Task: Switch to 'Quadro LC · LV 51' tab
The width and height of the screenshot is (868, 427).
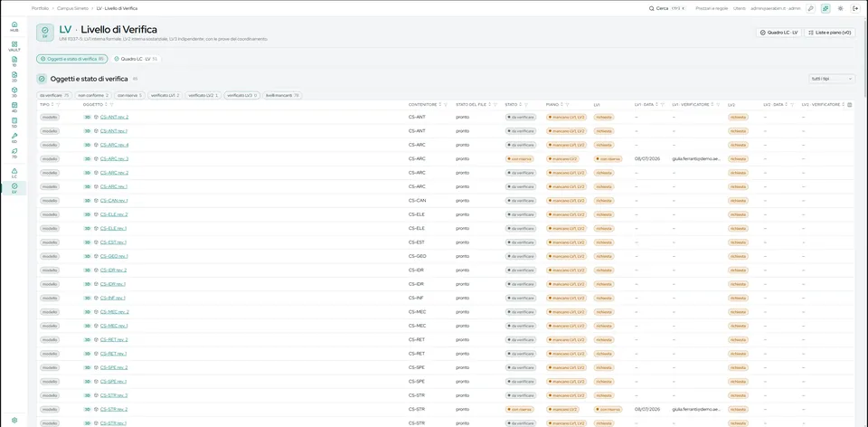Action: click(136, 59)
